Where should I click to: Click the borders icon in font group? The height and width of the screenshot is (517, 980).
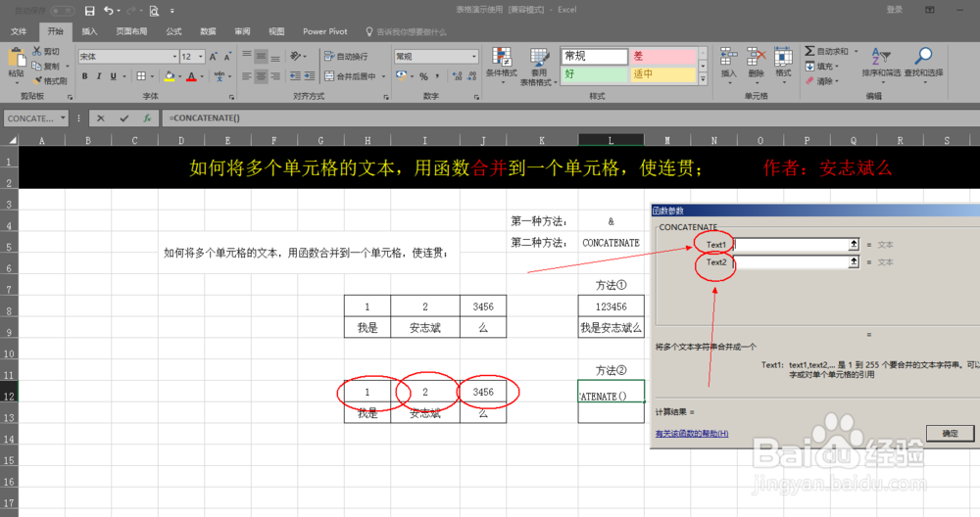point(142,76)
